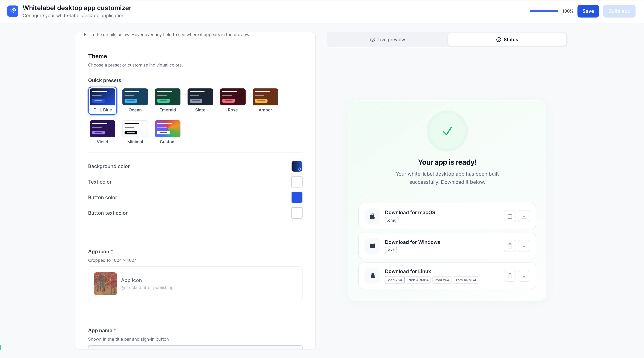Copy the Linux download link
This screenshot has width=644, height=358.
[510, 276]
